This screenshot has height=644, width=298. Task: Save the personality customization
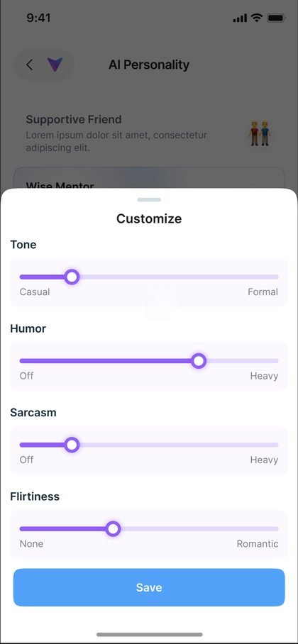[149, 587]
